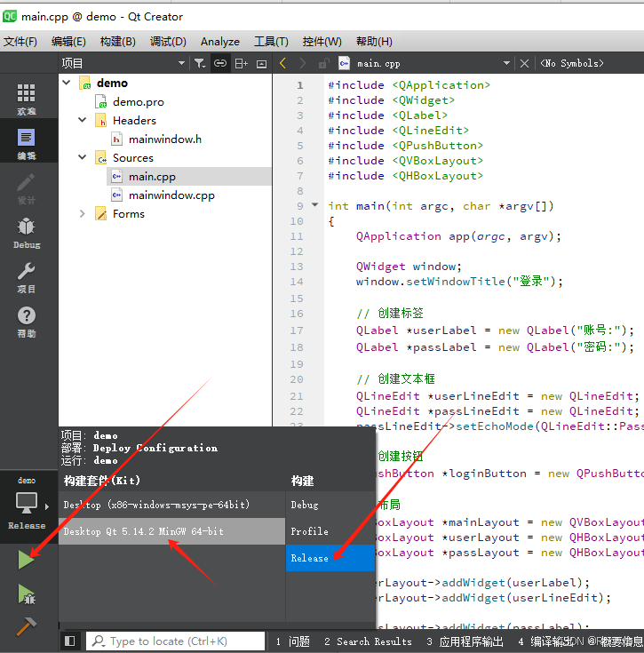Toggle the left sidebar button in status bar
Image resolution: width=644 pixels, height=653 pixels.
(69, 641)
